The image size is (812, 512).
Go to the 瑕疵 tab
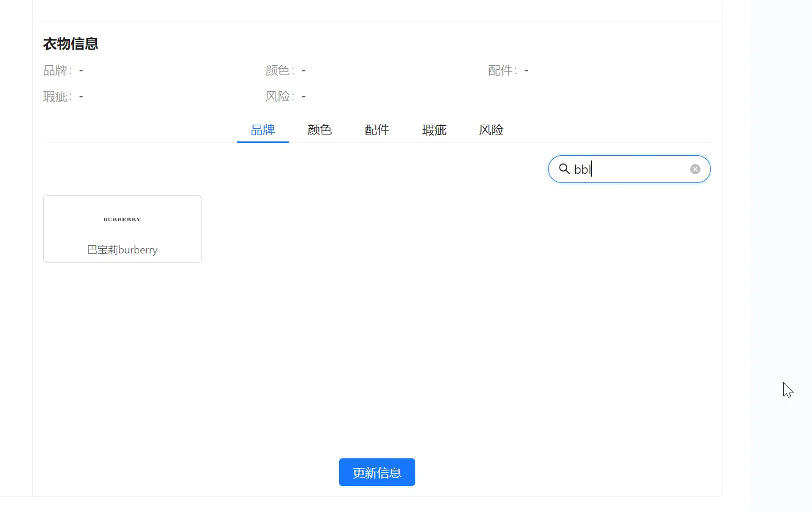pos(434,130)
